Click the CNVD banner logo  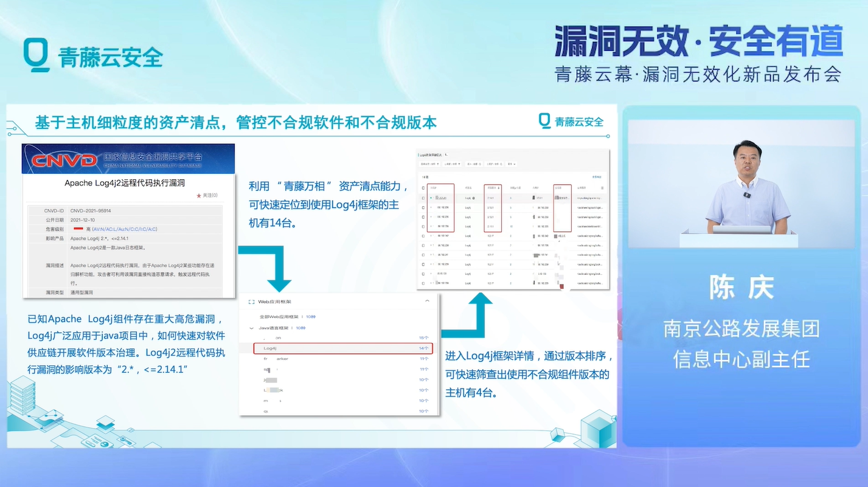pyautogui.click(x=64, y=160)
